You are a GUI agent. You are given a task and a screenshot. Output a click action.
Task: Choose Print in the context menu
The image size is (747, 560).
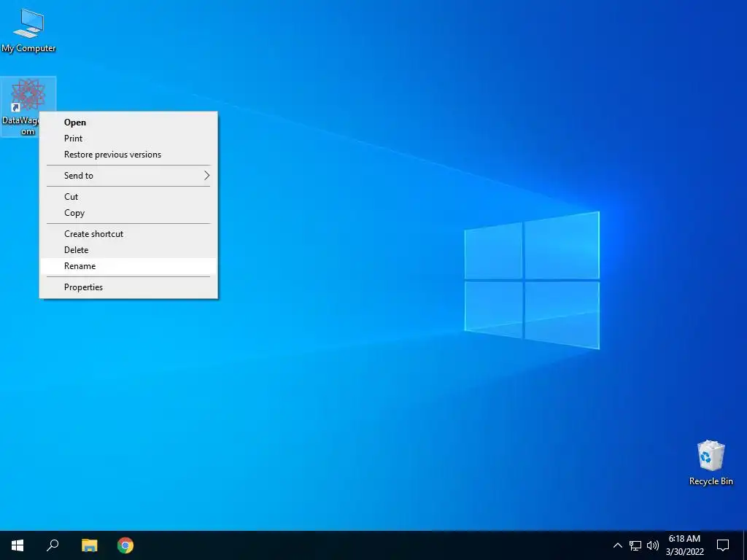(128, 139)
